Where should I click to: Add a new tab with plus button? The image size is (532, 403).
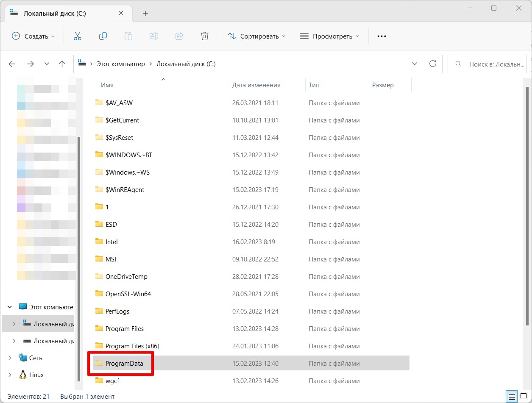[x=145, y=14]
